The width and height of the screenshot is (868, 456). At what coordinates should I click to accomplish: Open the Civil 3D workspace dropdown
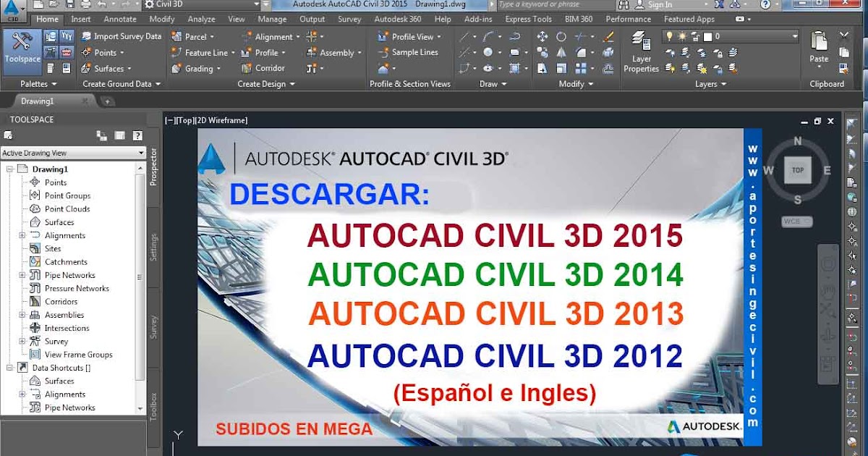coord(202,4)
